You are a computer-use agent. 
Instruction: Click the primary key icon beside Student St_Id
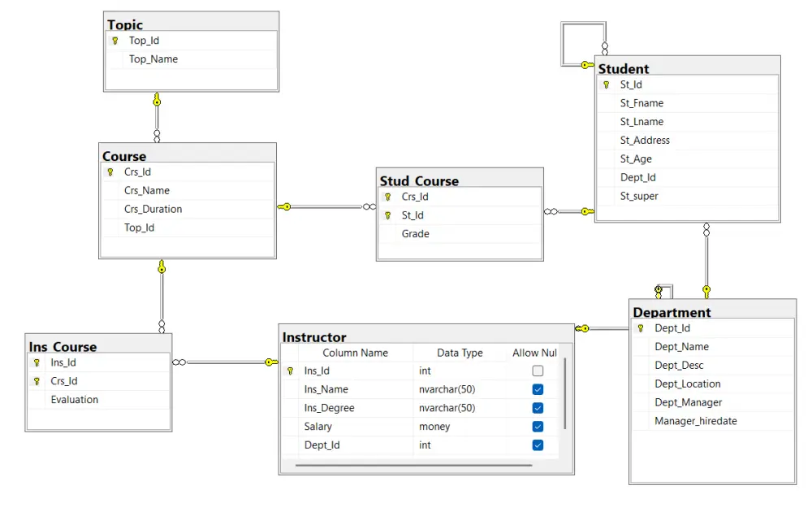pos(606,85)
